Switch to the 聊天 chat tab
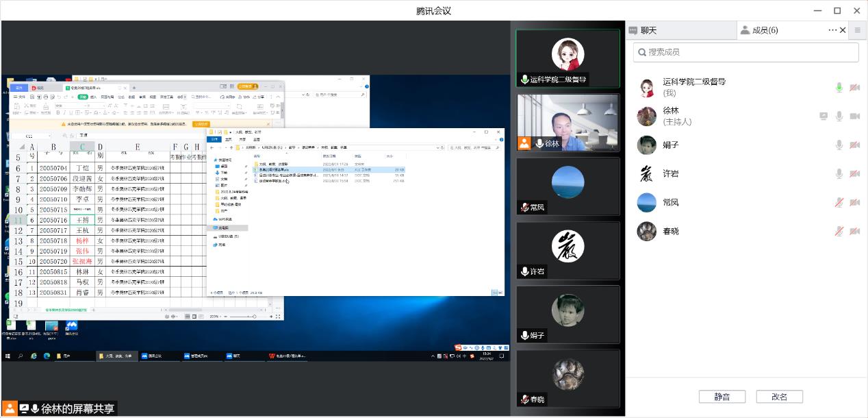This screenshot has width=868, height=418. point(680,30)
